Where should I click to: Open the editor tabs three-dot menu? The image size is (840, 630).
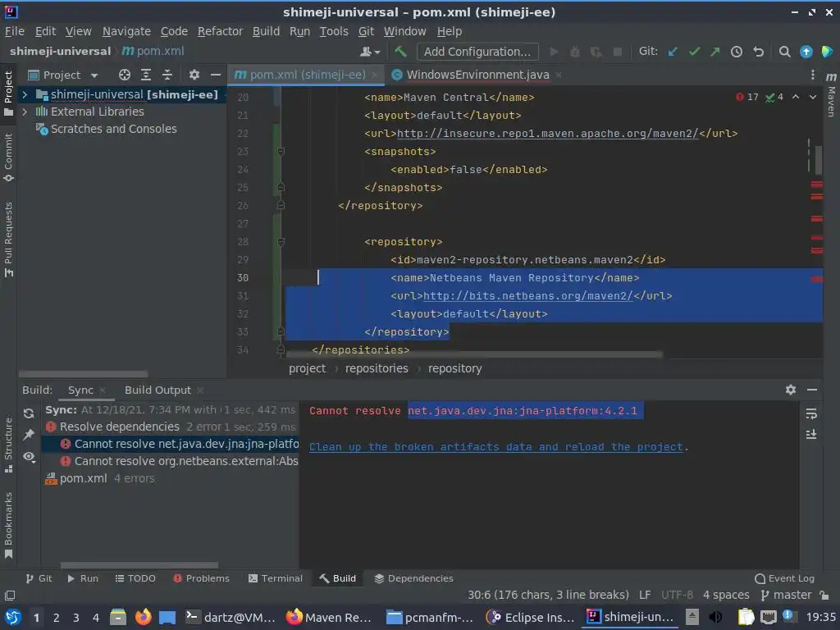tap(812, 75)
